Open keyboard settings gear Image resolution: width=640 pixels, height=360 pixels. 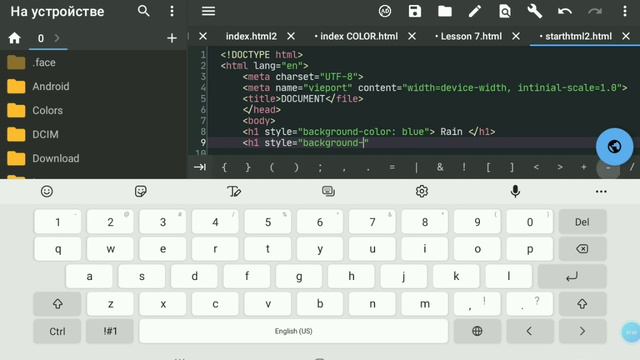point(422,191)
